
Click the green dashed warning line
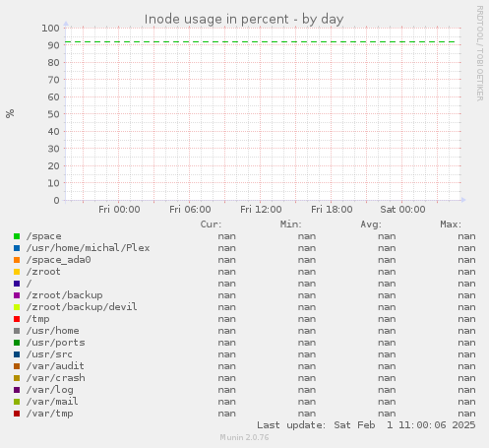[260, 42]
